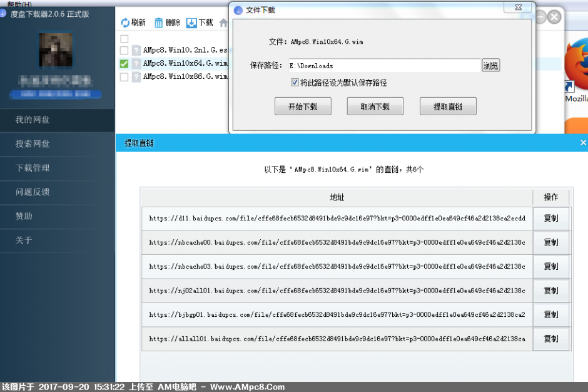Image resolution: width=588 pixels, height=392 pixels.
Task: Open 赞助 in sidebar
Action: point(58,216)
